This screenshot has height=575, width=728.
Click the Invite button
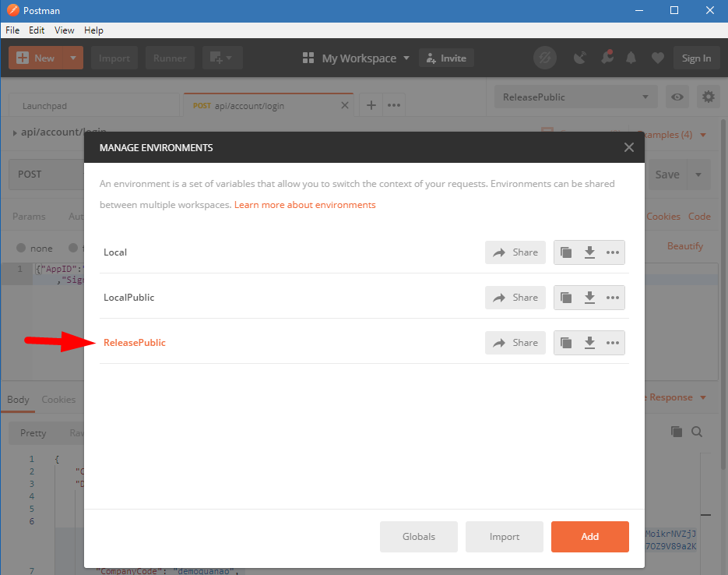[446, 58]
